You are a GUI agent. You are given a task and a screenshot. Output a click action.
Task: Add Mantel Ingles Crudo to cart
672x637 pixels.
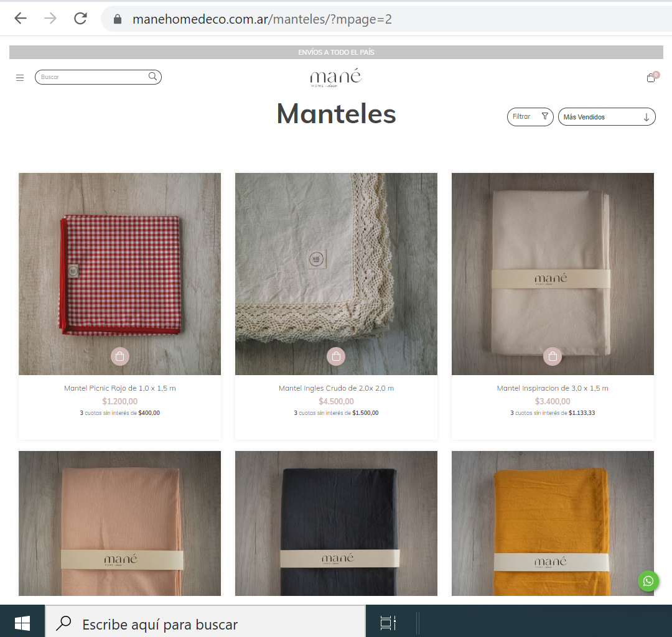click(336, 356)
